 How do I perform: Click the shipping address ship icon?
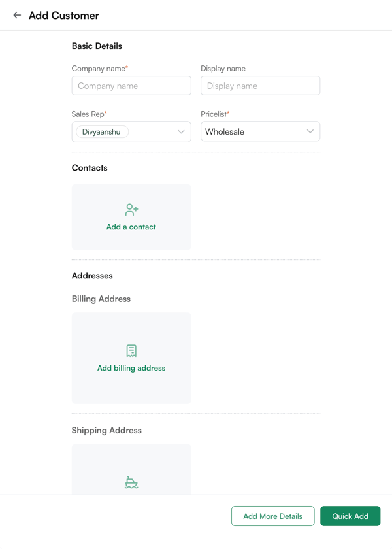(131, 481)
